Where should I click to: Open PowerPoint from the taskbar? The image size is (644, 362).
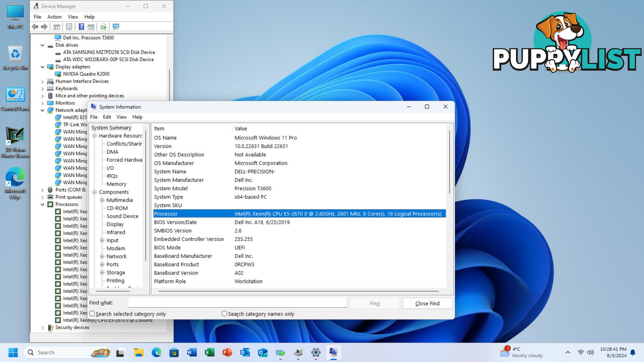(x=227, y=352)
